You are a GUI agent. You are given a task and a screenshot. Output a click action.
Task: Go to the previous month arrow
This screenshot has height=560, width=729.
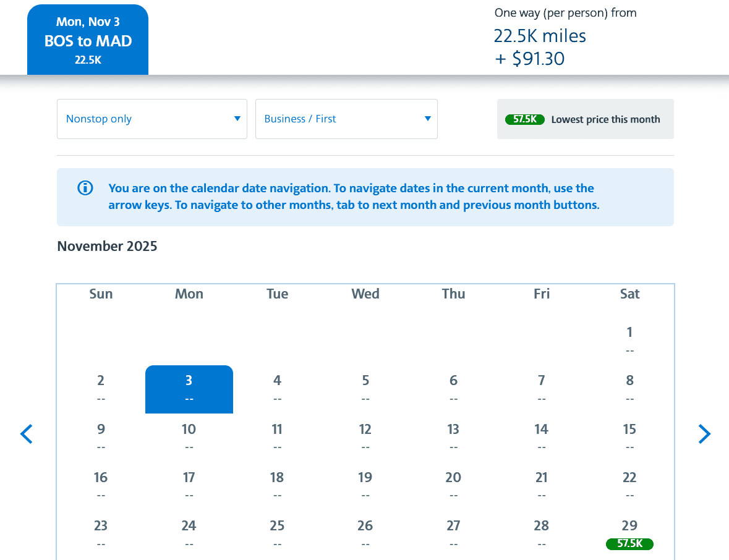[26, 435]
